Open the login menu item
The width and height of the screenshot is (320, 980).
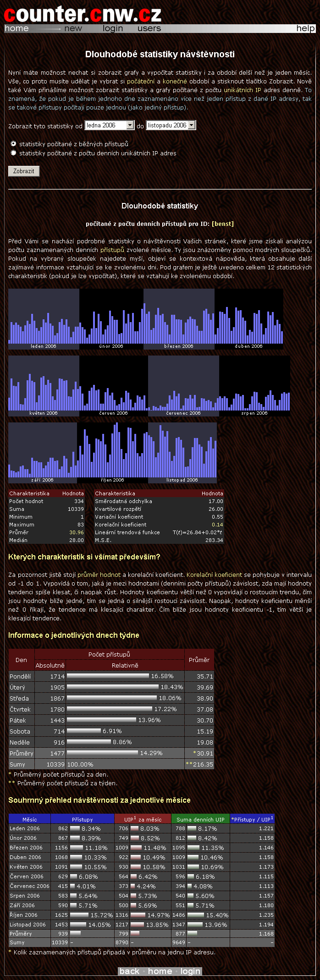pos(113,28)
